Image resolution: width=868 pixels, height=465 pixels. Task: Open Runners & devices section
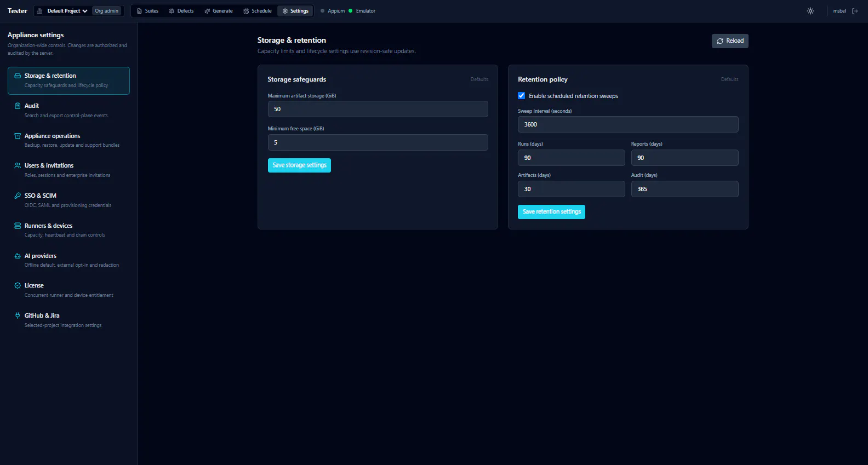(68, 230)
